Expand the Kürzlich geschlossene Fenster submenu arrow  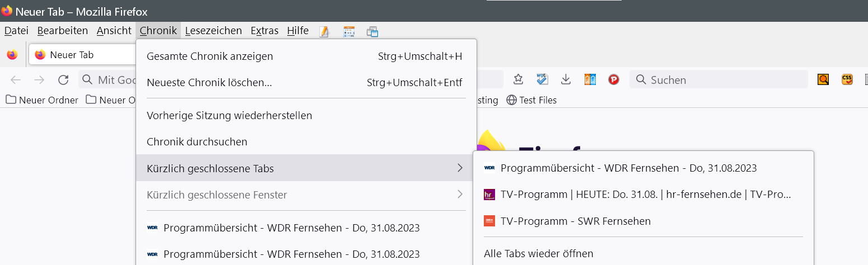tap(460, 195)
